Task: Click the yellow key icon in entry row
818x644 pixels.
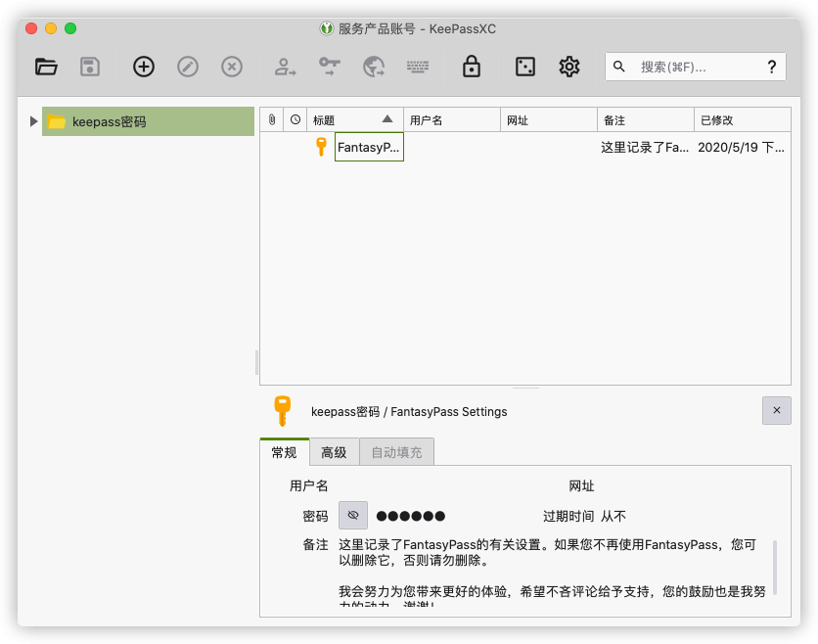Action: point(321,147)
